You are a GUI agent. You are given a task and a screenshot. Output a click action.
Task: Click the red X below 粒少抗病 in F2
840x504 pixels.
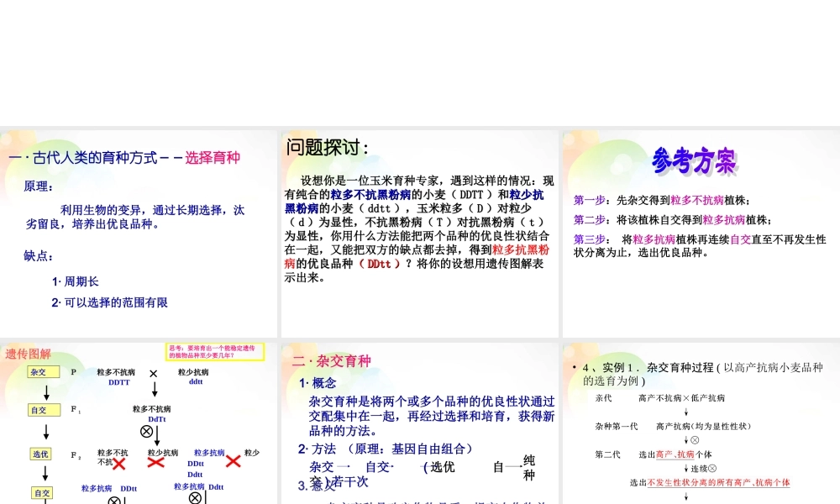(155, 462)
